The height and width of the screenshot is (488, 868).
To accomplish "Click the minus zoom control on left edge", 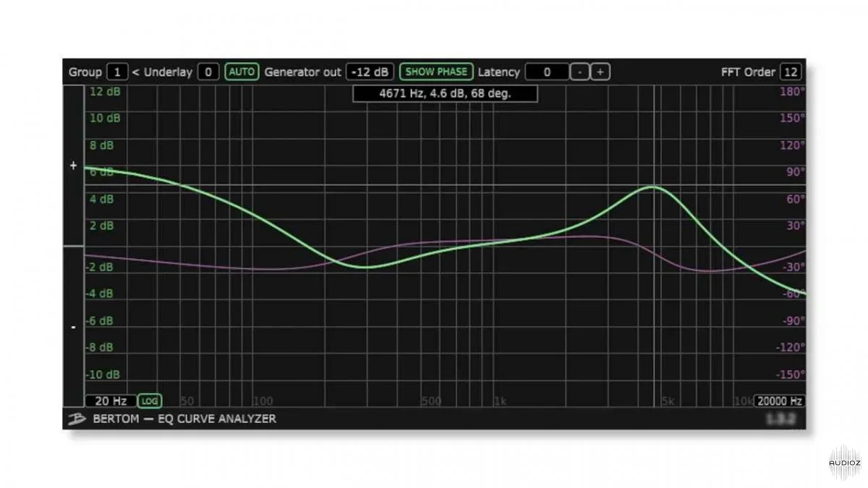I will click(72, 327).
